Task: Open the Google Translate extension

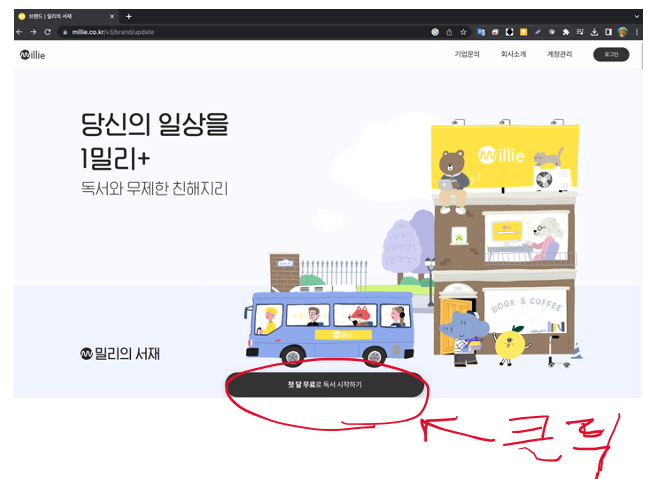Action: [x=481, y=32]
